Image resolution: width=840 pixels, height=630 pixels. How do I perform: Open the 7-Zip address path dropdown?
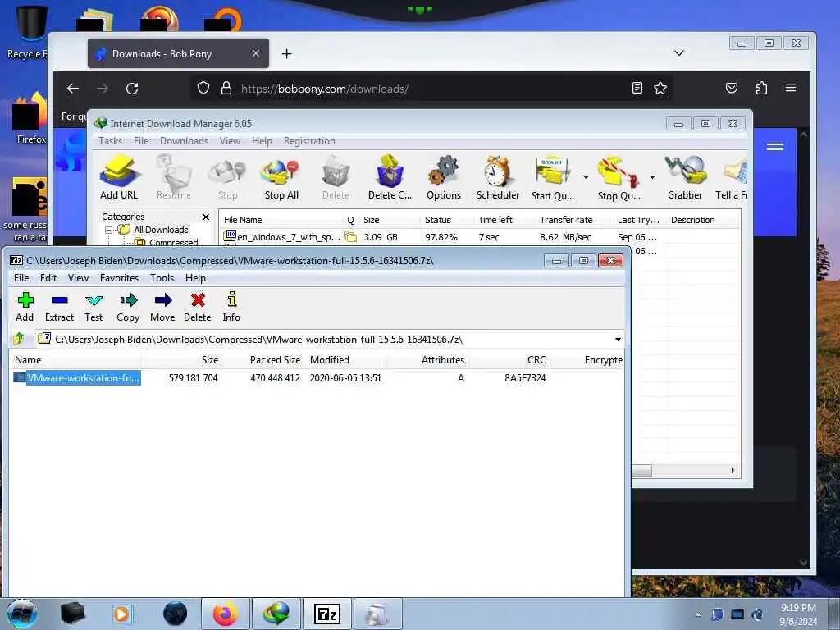pyautogui.click(x=618, y=339)
